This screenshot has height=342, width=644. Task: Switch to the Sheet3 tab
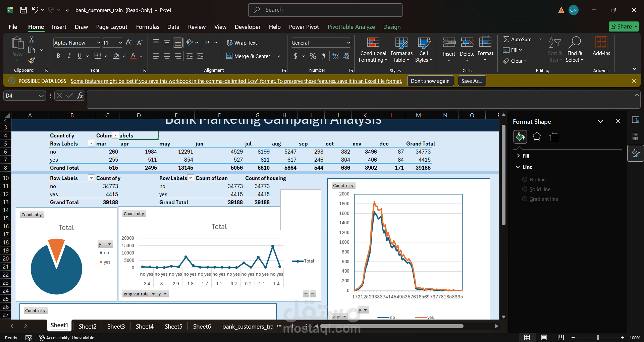tap(116, 326)
